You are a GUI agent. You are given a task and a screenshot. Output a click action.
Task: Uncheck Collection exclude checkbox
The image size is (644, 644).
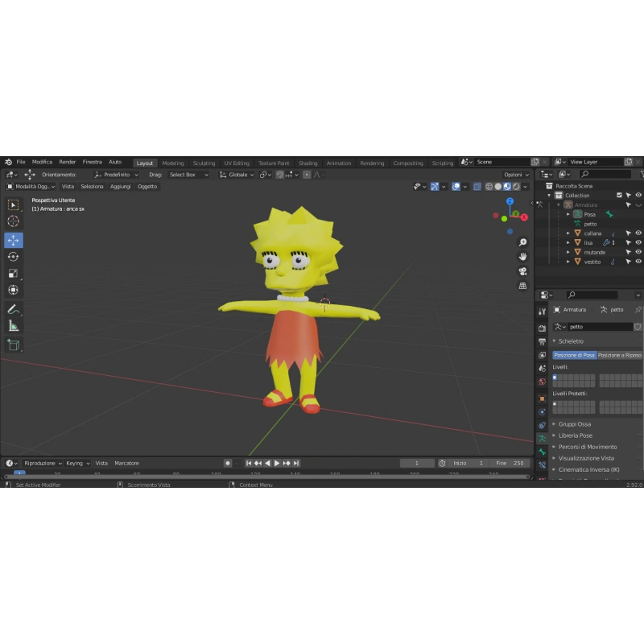(619, 195)
